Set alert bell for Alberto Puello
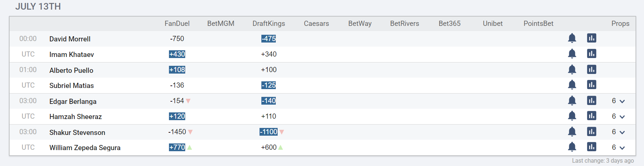The height and width of the screenshot is (166, 644). (x=572, y=70)
